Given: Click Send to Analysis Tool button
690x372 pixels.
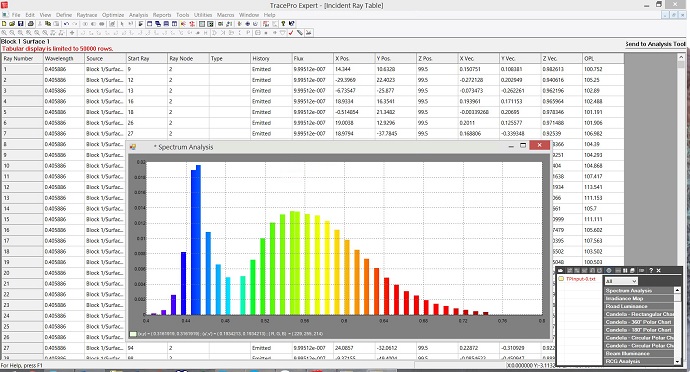Looking at the screenshot, I should tap(655, 44).
